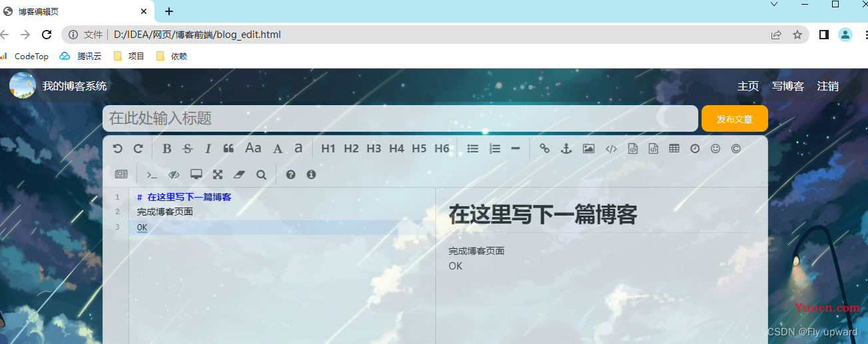
Task: Apply italic formatting with the I icon
Action: (208, 148)
